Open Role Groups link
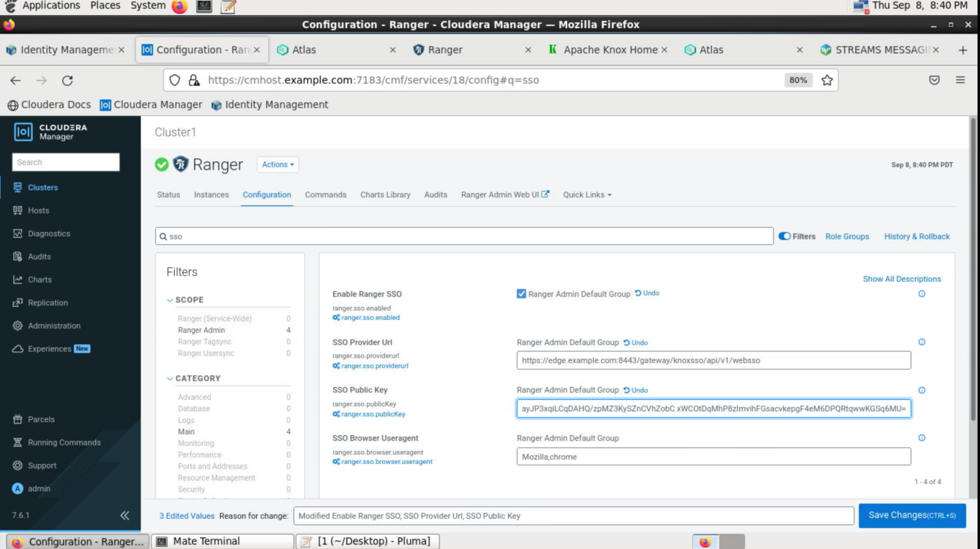 click(847, 236)
